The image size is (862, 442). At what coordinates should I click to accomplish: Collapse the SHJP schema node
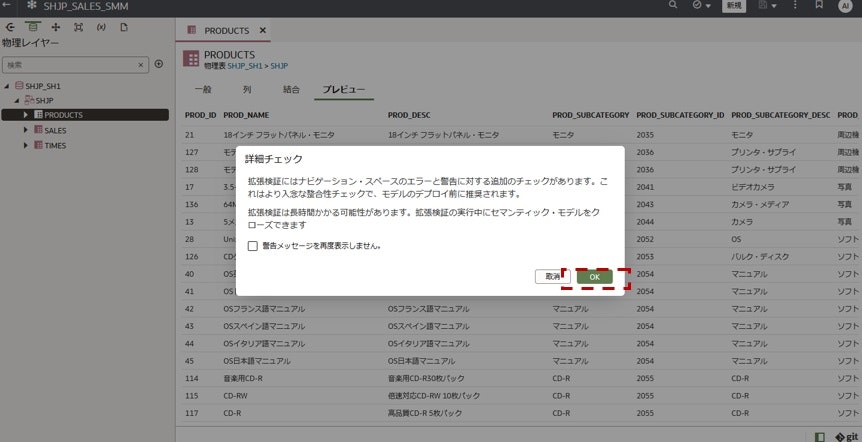click(16, 101)
